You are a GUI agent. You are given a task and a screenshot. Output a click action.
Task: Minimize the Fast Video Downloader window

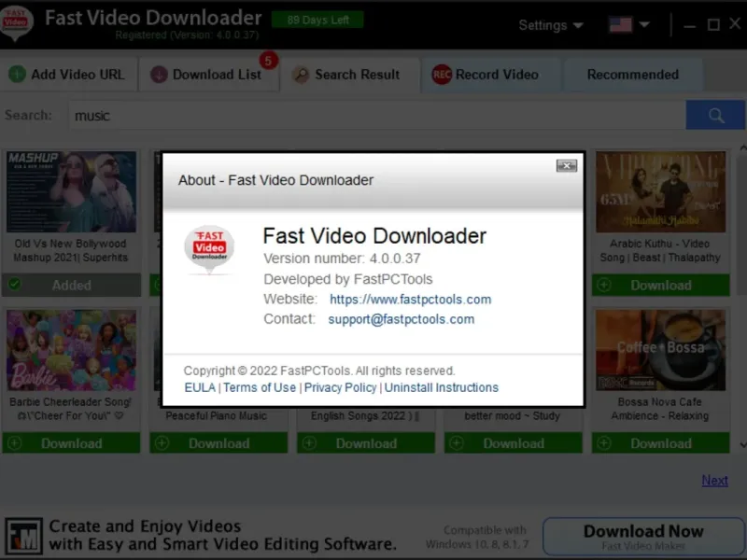point(690,25)
